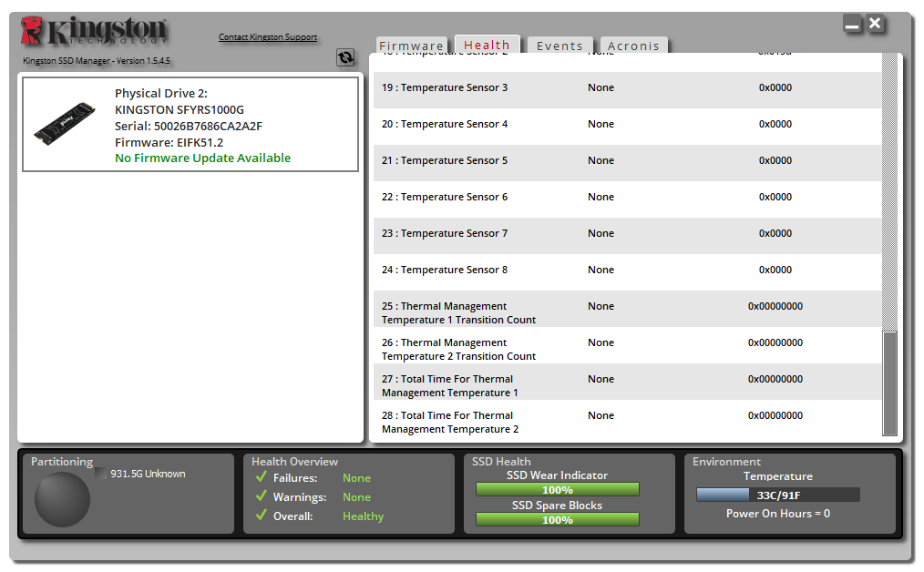
Task: Click the partitioning pie chart
Action: [62, 499]
